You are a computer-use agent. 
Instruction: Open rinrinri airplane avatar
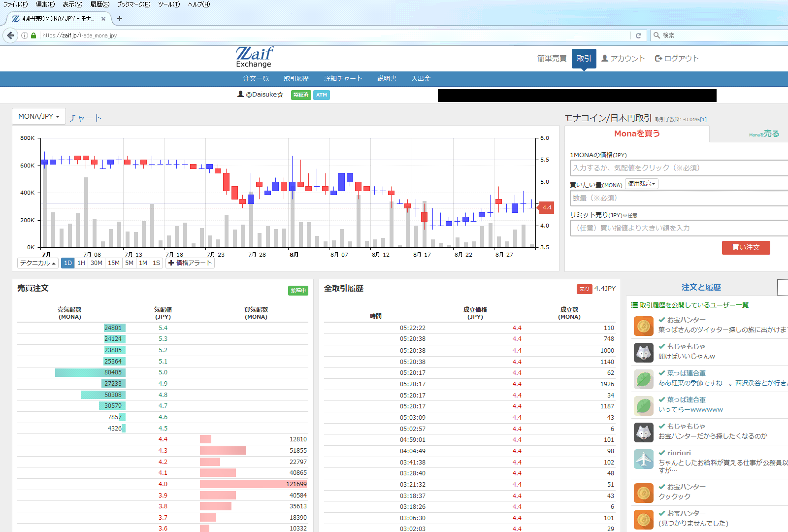[x=643, y=459]
